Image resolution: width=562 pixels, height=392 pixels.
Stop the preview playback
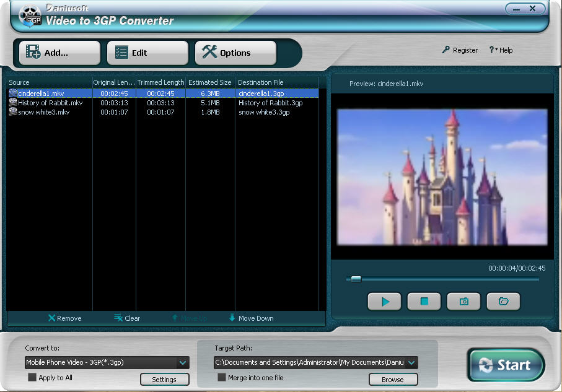(x=424, y=302)
